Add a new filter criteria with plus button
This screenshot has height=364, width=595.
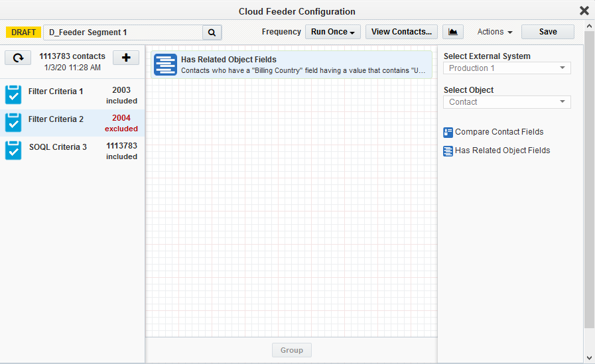tap(126, 58)
